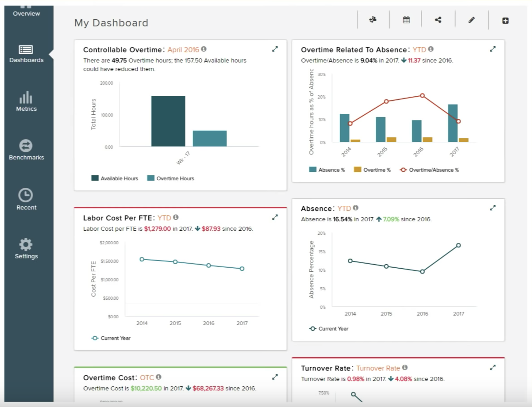Toggle Overtime/Absence % legend line
This screenshot has width=532, height=407.
point(430,170)
